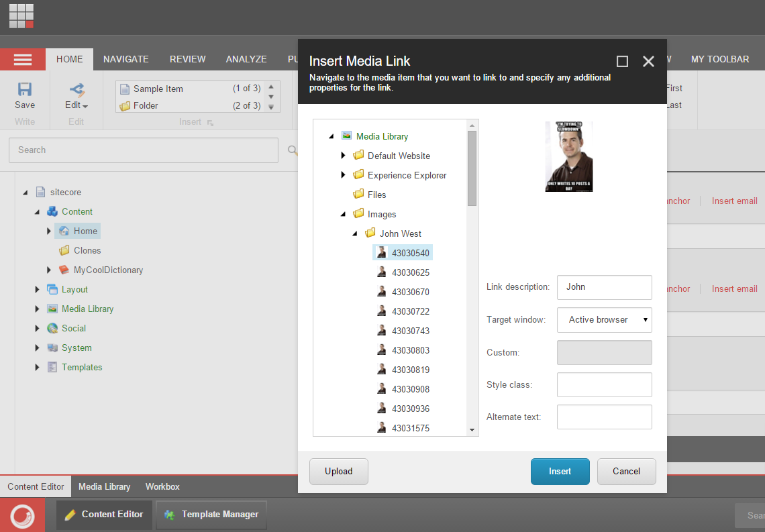Click the MyCoolDictionary book icon
The width and height of the screenshot is (765, 532).
pyautogui.click(x=64, y=270)
